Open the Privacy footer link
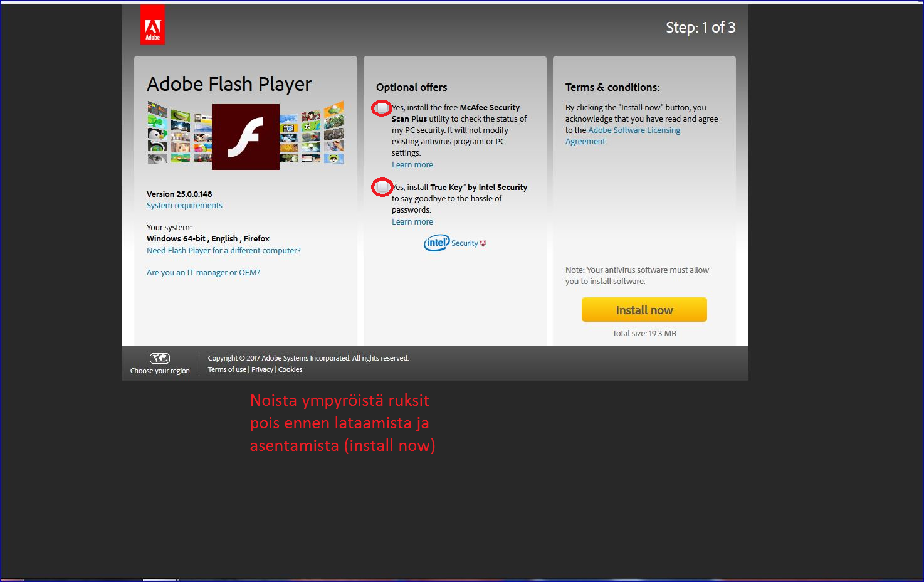The width and height of the screenshot is (924, 582). pos(262,369)
